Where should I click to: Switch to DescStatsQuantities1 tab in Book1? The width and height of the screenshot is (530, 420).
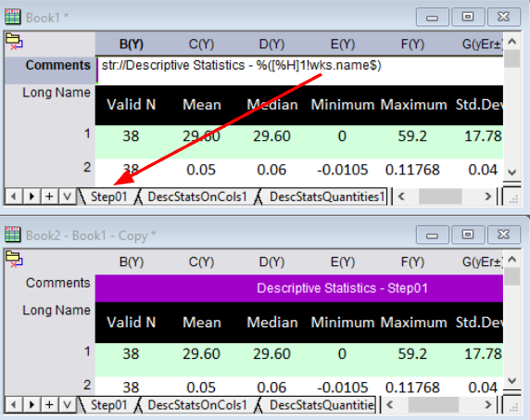click(325, 197)
